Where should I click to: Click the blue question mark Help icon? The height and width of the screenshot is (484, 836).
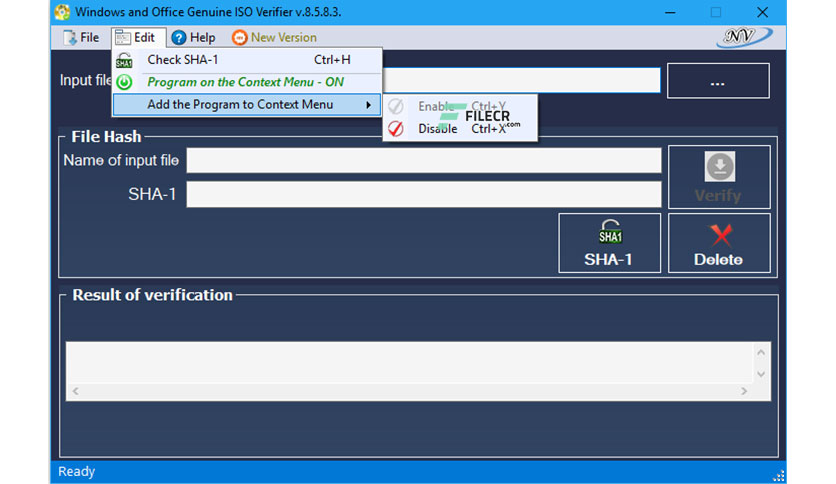pyautogui.click(x=179, y=37)
